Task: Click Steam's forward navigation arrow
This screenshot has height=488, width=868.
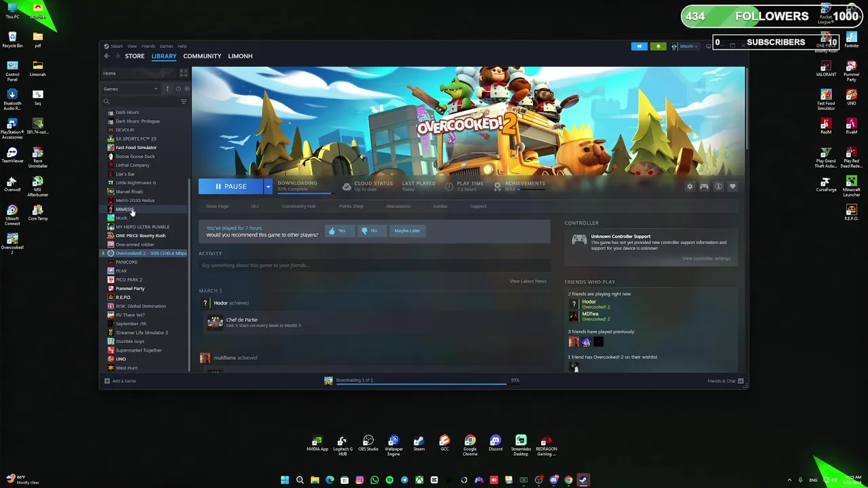Action: (118, 56)
